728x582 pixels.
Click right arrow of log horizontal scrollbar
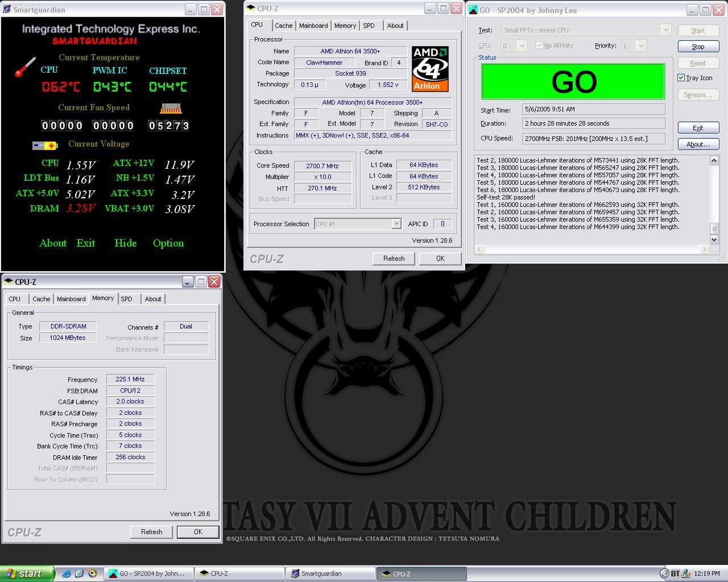(x=705, y=249)
